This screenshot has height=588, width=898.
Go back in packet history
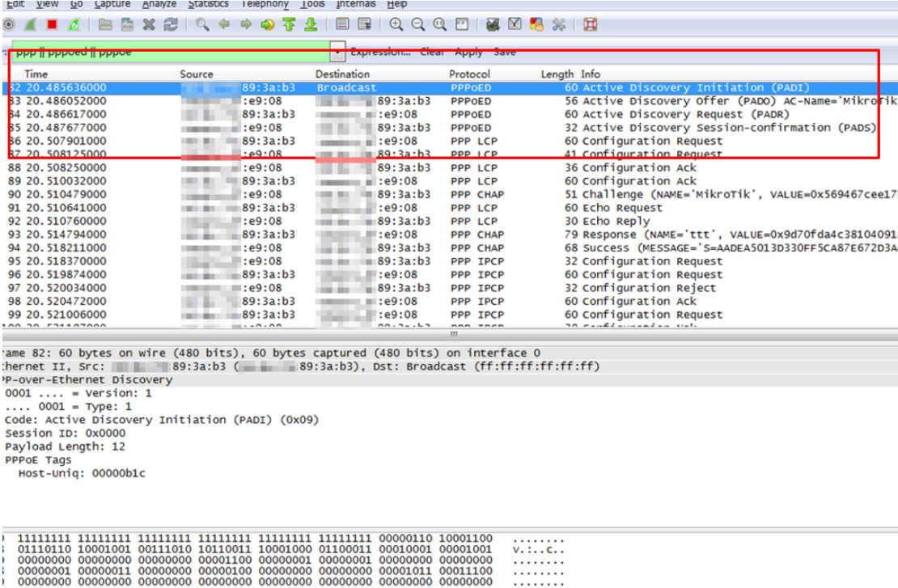(x=224, y=24)
